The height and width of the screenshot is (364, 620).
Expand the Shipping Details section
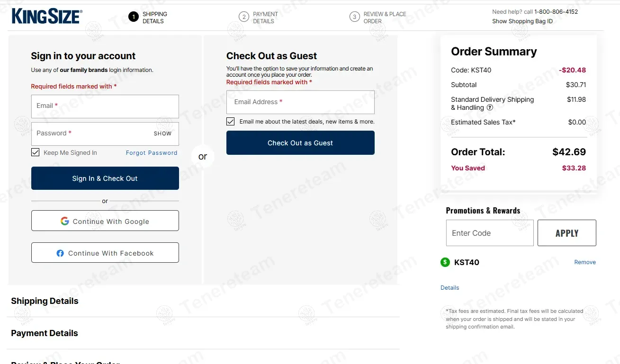click(45, 301)
